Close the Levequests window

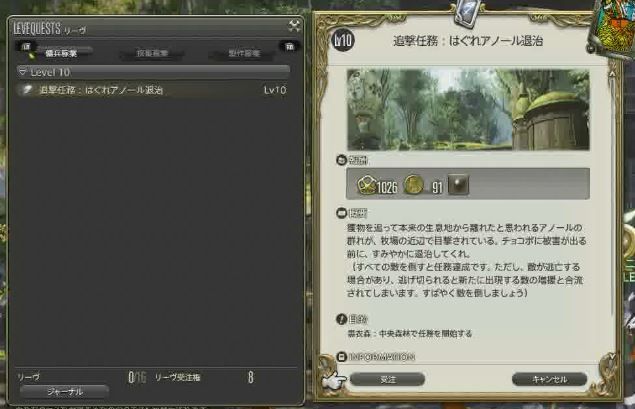pyautogui.click(x=294, y=26)
